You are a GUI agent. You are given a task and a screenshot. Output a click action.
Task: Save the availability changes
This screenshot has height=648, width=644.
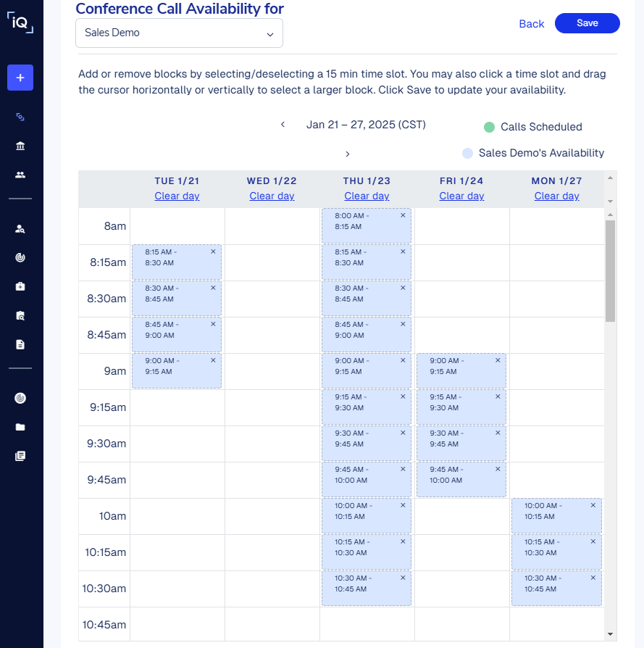click(587, 23)
